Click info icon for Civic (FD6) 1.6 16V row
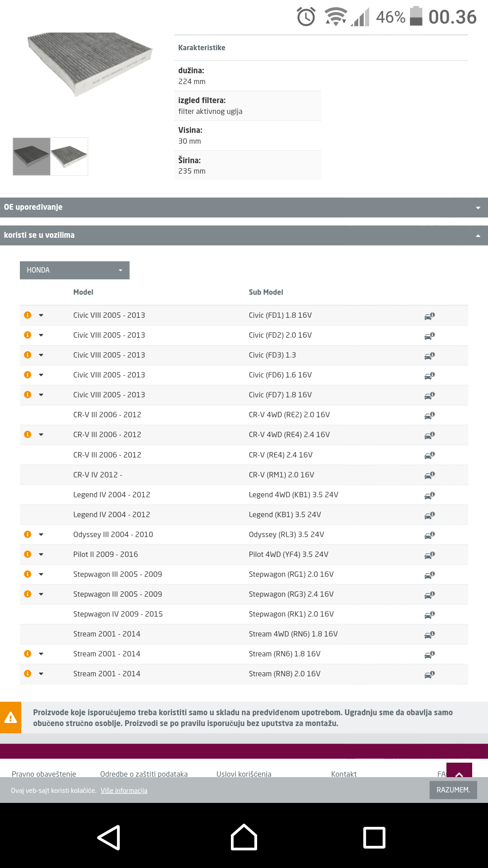 pyautogui.click(x=28, y=375)
